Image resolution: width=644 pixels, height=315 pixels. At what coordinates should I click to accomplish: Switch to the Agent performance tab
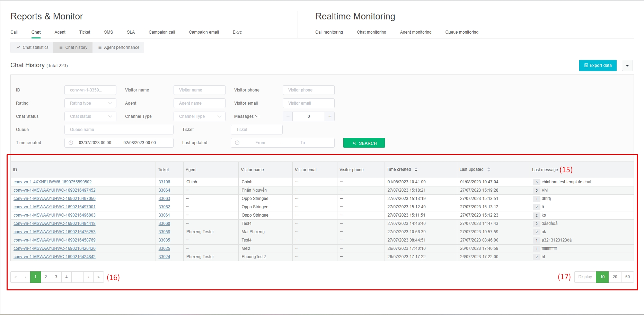[x=118, y=47]
